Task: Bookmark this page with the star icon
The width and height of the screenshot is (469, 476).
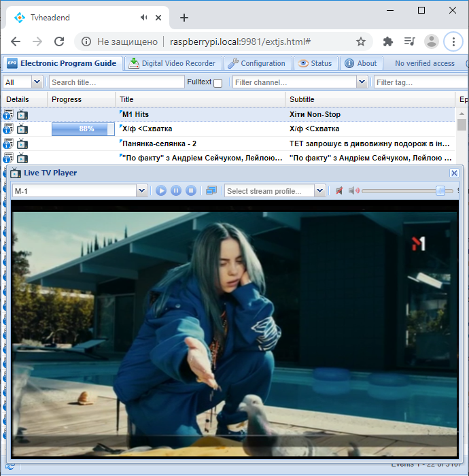Action: click(361, 41)
